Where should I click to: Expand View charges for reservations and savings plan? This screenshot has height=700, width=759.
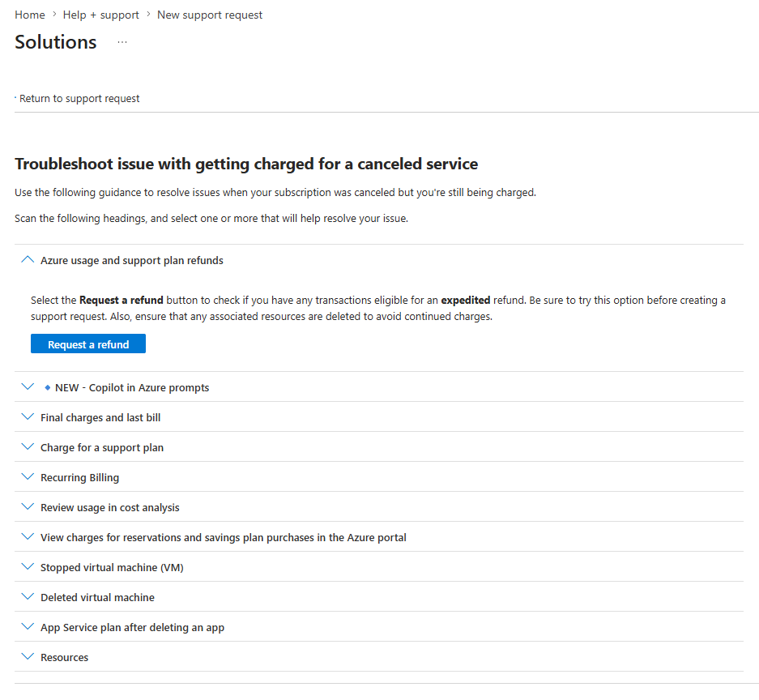click(x=379, y=537)
